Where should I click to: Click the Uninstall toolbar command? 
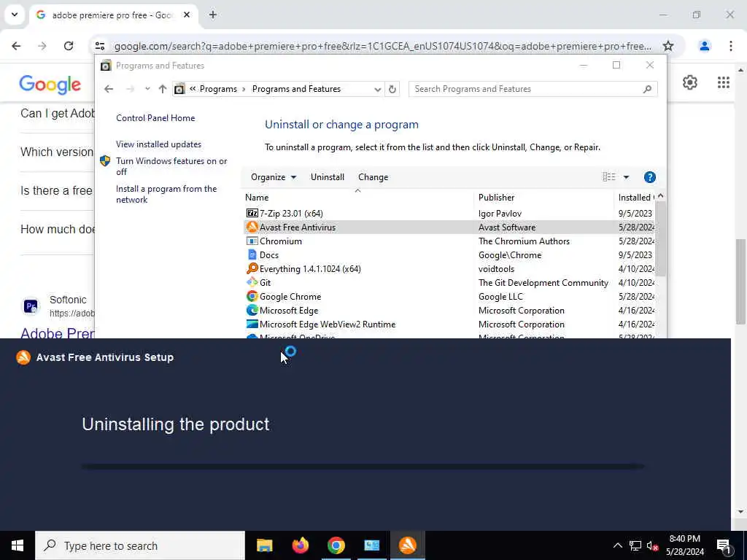tap(328, 177)
